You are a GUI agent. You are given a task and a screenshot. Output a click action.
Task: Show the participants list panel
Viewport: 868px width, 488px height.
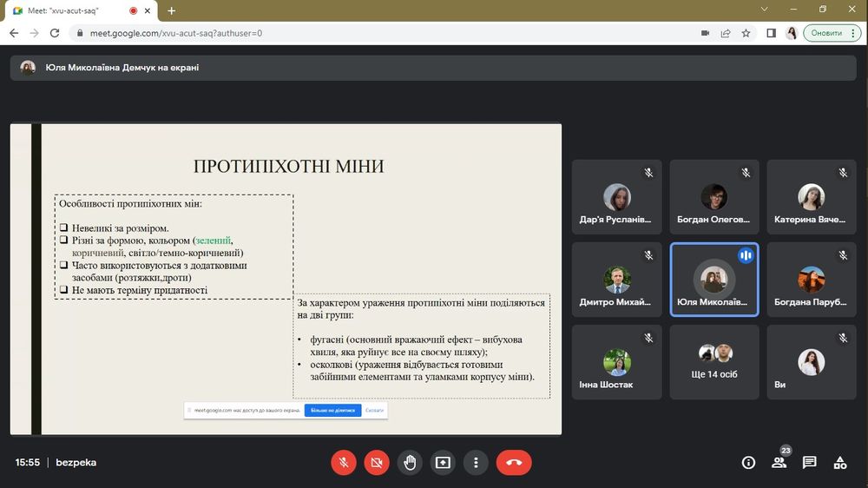[779, 463]
